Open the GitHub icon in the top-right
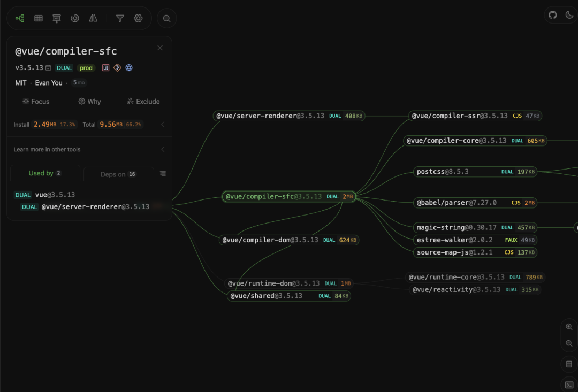 [552, 14]
